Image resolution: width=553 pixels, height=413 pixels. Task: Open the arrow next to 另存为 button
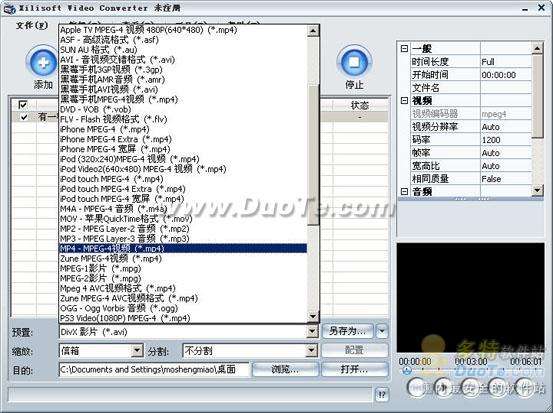[x=382, y=331]
